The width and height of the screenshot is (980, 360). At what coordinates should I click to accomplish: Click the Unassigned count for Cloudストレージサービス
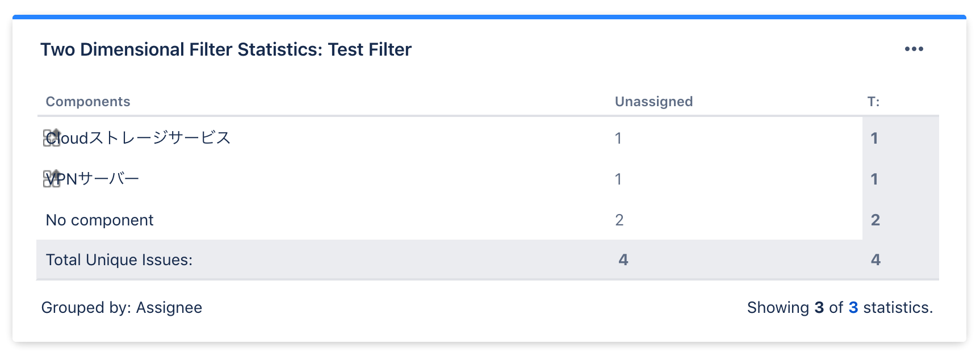point(619,137)
